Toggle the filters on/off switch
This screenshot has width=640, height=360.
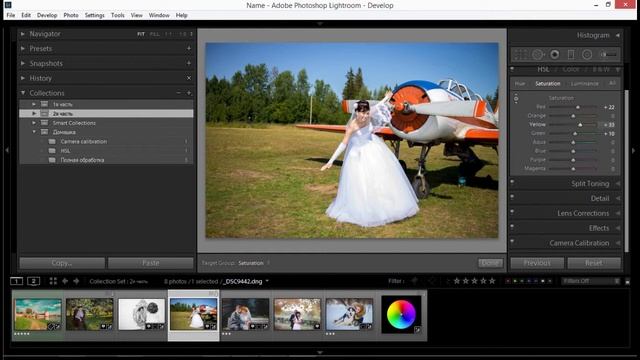[628, 281]
